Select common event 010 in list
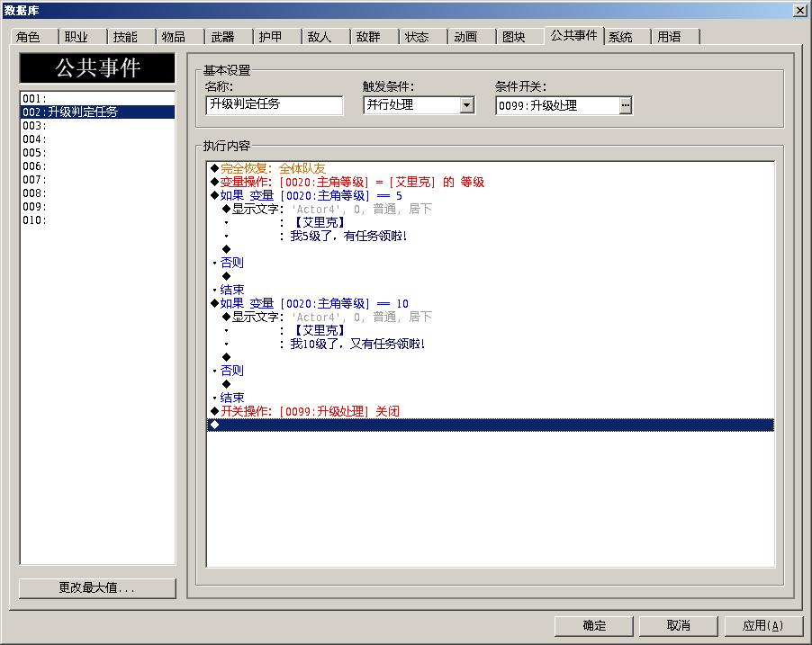Screen dimensions: 812x645 click(x=98, y=219)
